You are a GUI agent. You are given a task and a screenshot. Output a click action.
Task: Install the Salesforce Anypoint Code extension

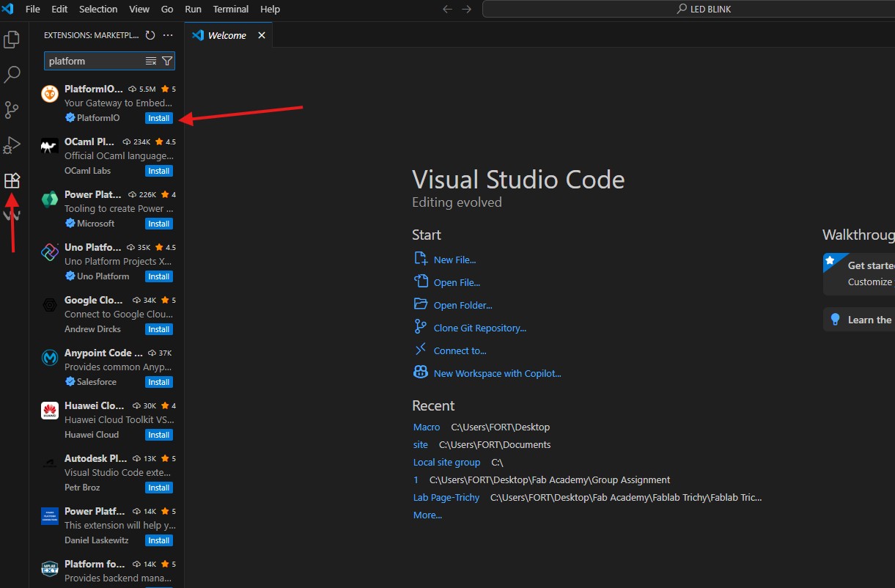point(159,382)
